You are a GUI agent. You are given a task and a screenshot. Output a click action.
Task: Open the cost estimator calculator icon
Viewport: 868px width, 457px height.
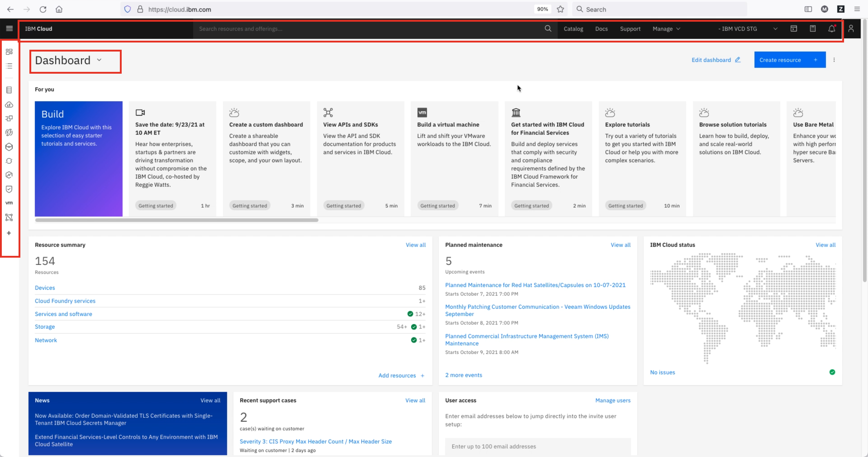click(812, 29)
